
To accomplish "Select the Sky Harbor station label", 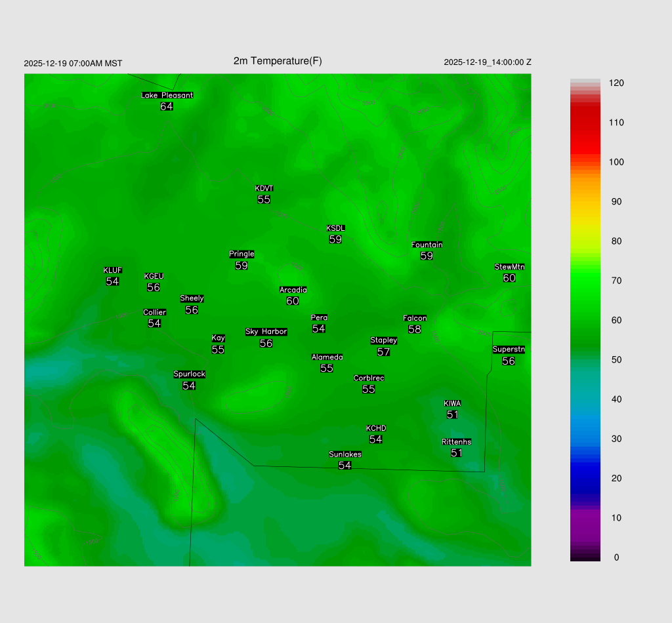I will click(266, 332).
